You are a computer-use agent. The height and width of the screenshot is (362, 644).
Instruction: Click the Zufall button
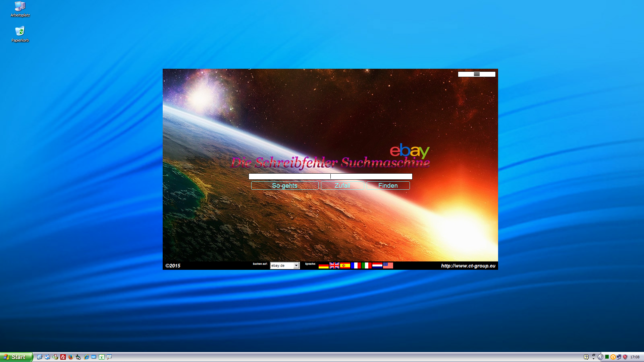pos(342,186)
